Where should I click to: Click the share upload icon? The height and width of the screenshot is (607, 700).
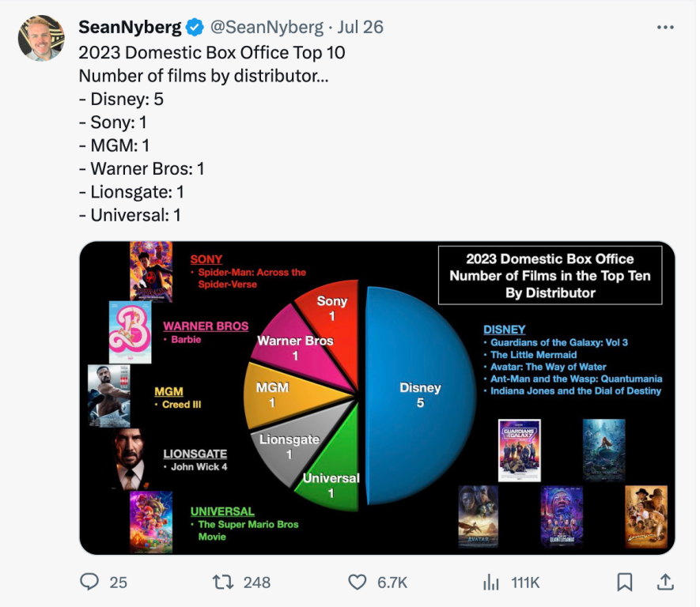pos(665,582)
